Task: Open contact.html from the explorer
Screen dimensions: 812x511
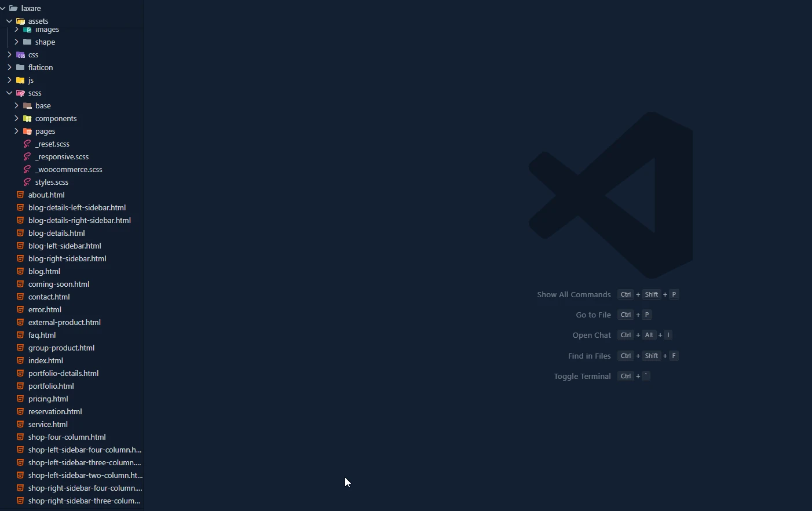Action: coord(49,297)
